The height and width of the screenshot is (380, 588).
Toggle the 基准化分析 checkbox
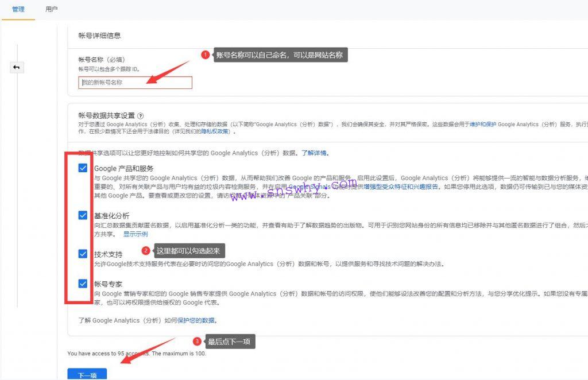tap(83, 215)
